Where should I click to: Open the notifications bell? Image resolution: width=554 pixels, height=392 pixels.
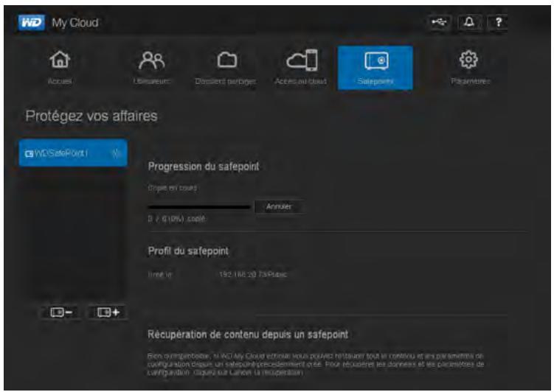(x=469, y=22)
